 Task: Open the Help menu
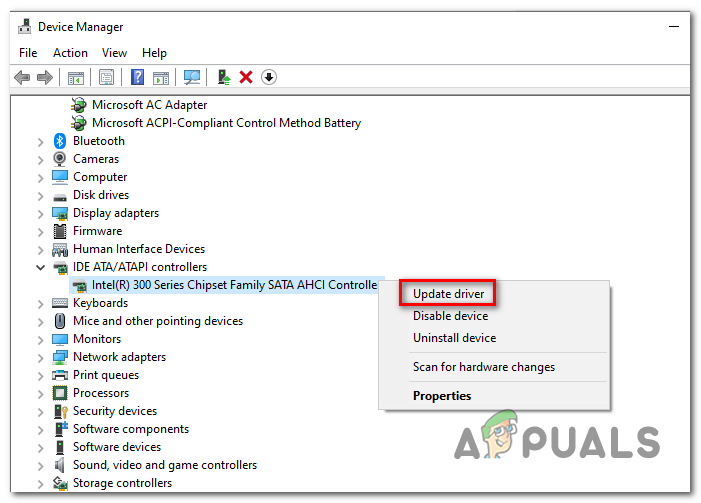point(154,53)
